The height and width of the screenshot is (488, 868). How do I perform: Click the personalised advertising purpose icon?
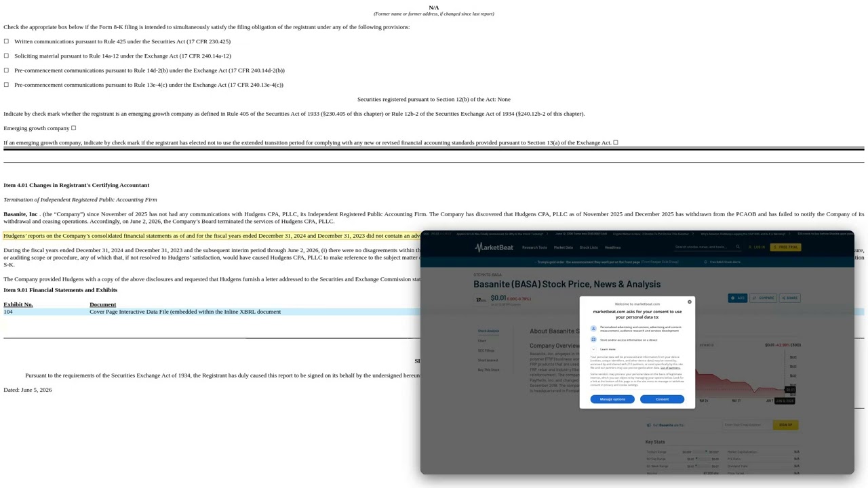pos(593,329)
